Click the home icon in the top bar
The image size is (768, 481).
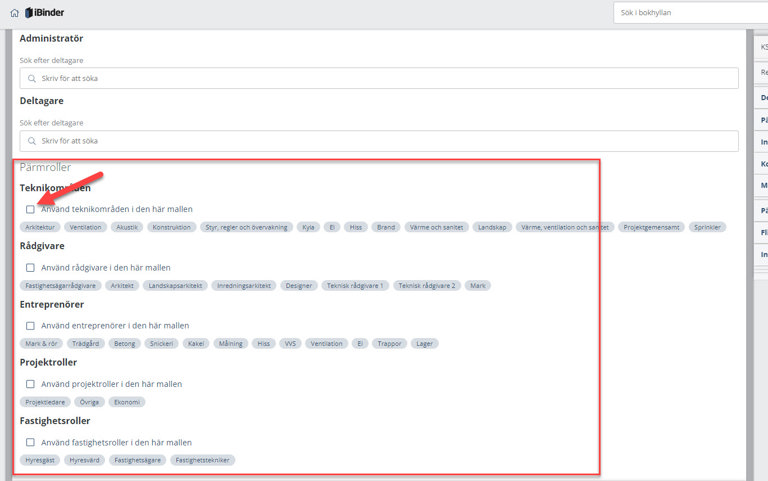pos(14,13)
